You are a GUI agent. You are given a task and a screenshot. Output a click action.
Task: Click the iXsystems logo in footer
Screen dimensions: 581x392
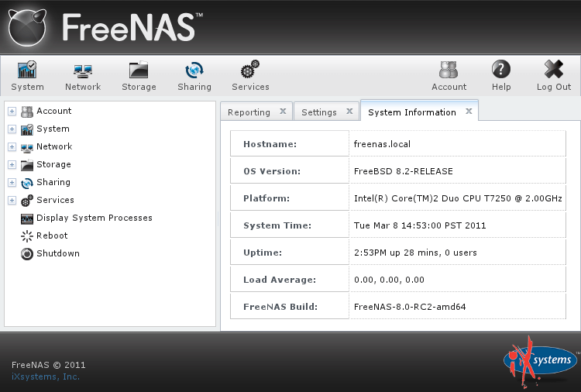pyautogui.click(x=541, y=361)
